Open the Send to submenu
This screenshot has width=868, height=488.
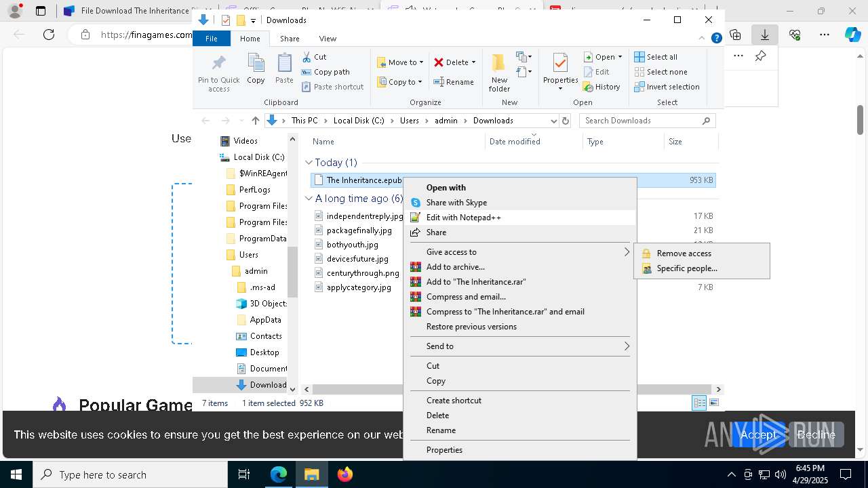coord(519,346)
